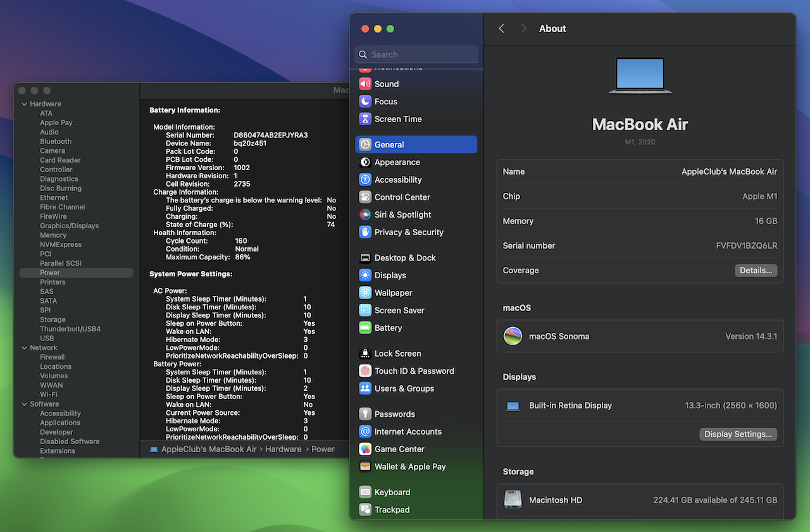The height and width of the screenshot is (532, 810).
Task: Select Bluetooth in System Information sidebar
Action: click(x=56, y=142)
